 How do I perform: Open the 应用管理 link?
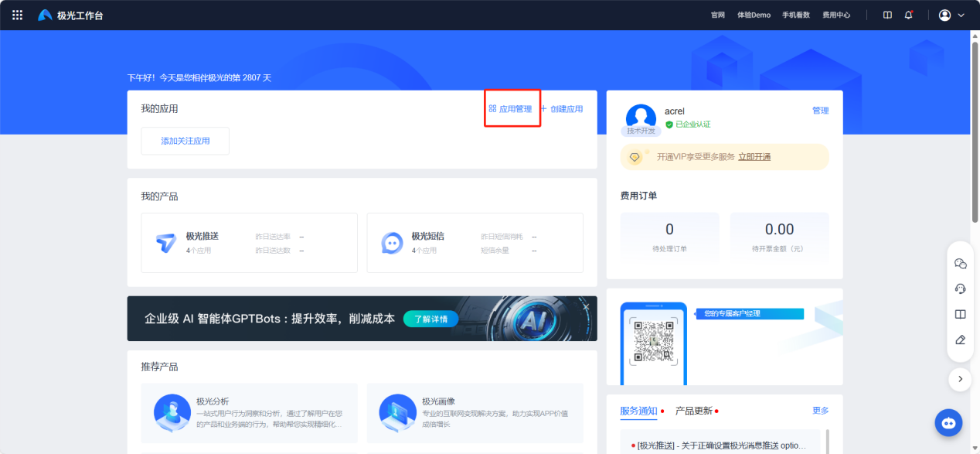[511, 109]
